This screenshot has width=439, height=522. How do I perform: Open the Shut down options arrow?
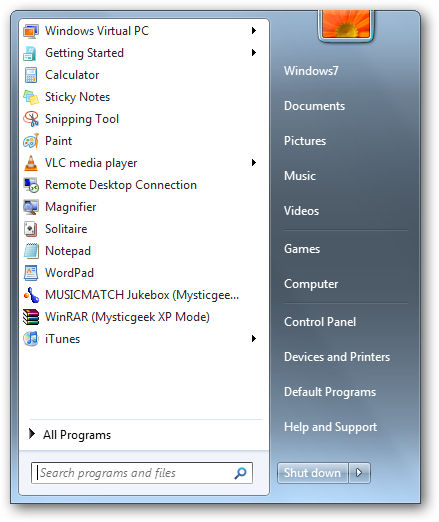pyautogui.click(x=359, y=473)
